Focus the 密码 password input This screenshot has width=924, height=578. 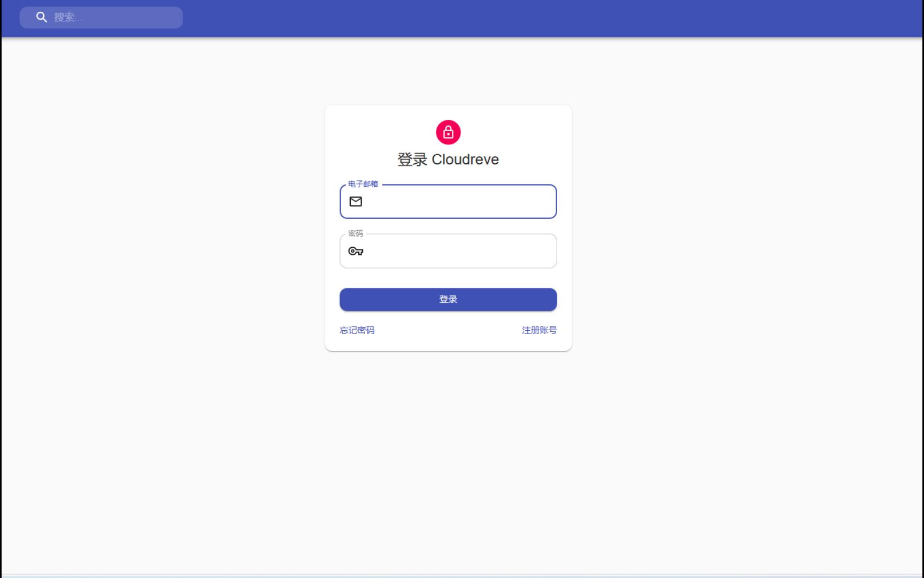pyautogui.click(x=448, y=251)
